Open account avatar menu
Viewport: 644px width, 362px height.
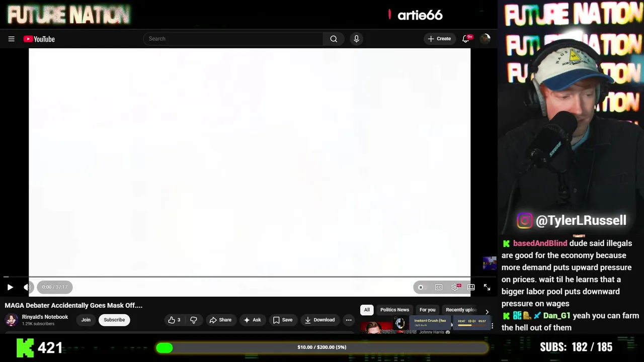point(485,39)
